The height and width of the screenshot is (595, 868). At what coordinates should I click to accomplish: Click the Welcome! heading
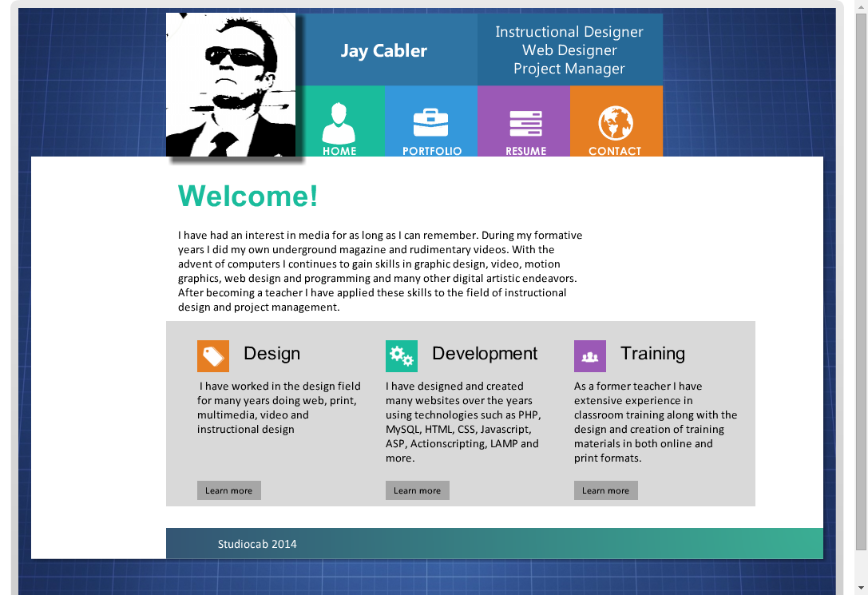click(248, 196)
